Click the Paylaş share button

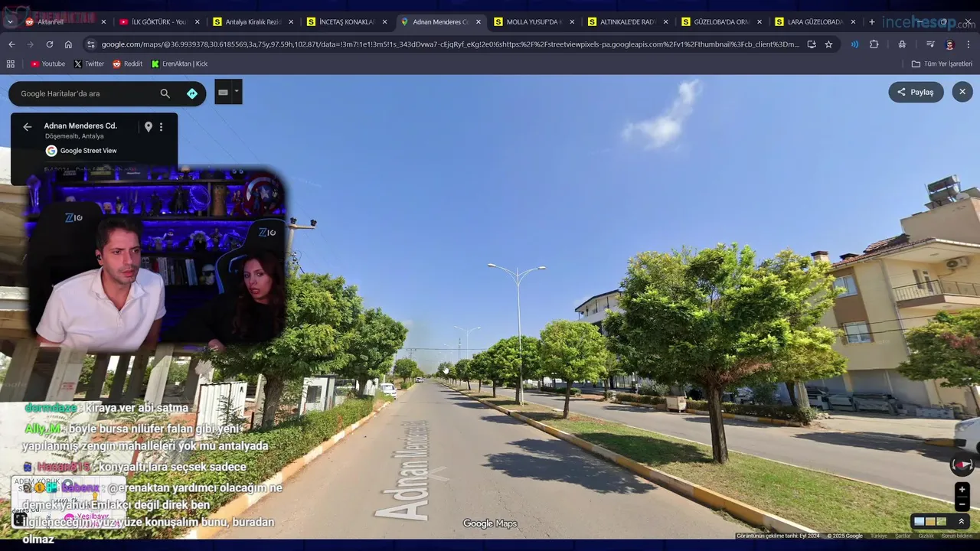click(916, 92)
